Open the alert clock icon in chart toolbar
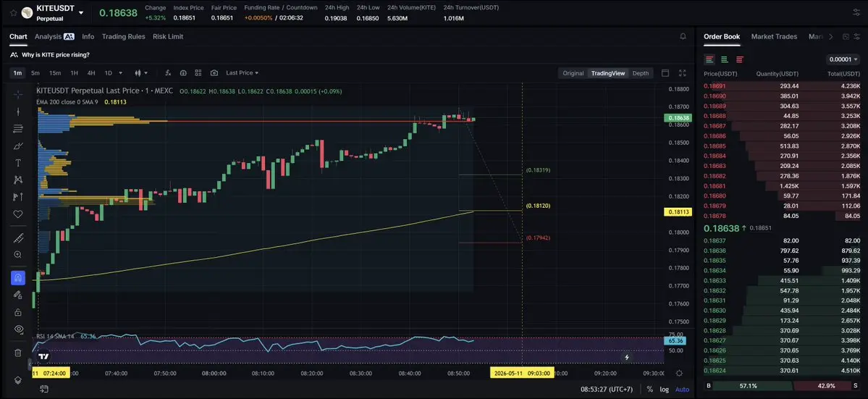This screenshot has height=399, width=868. [183, 73]
